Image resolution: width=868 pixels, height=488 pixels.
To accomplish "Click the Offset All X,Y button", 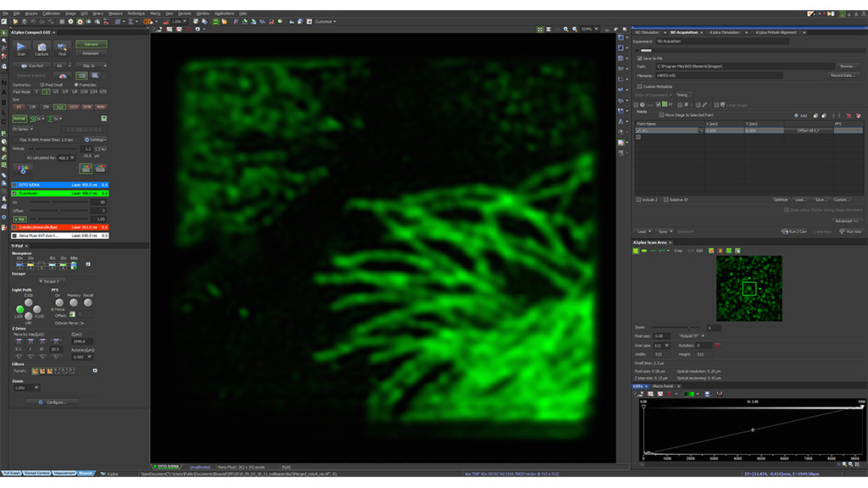I will (808, 130).
